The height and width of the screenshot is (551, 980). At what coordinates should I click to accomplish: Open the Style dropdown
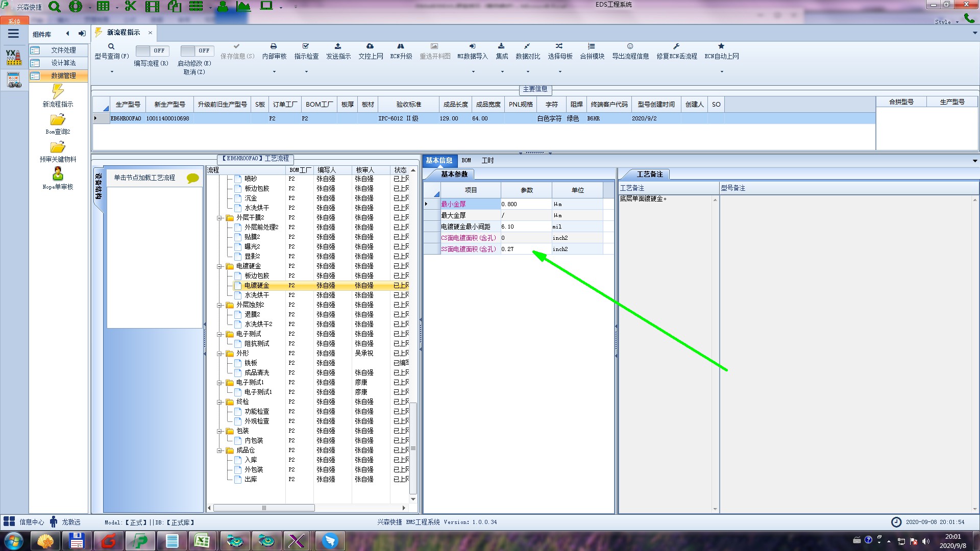(946, 22)
